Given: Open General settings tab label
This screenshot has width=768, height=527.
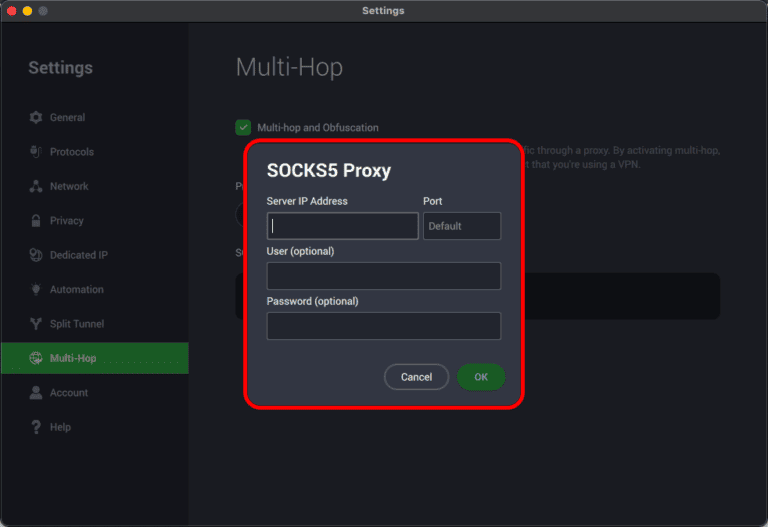Looking at the screenshot, I should tap(68, 118).
